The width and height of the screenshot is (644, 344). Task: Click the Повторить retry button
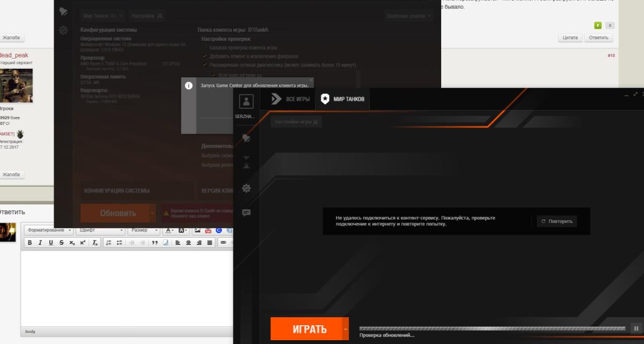pyautogui.click(x=557, y=221)
